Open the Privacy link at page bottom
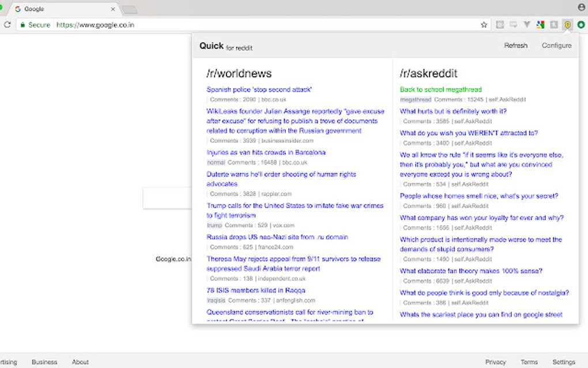Screen dimensions: 588x368 click(x=495, y=362)
